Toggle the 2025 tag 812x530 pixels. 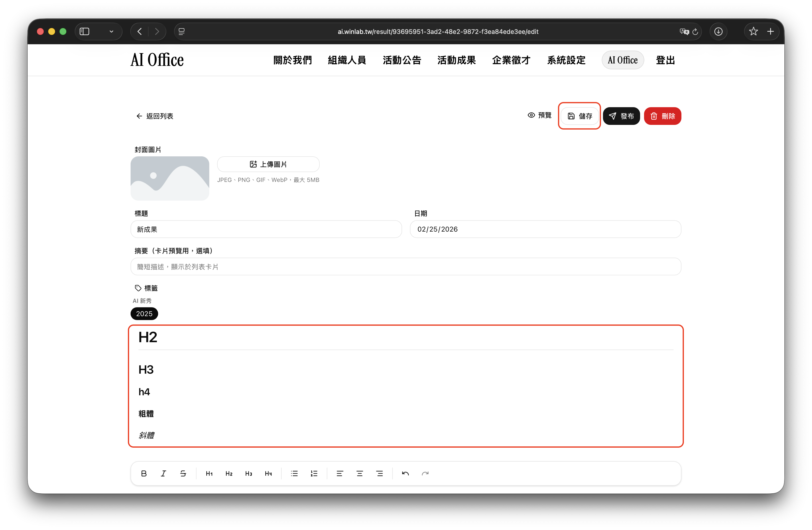tap(144, 314)
